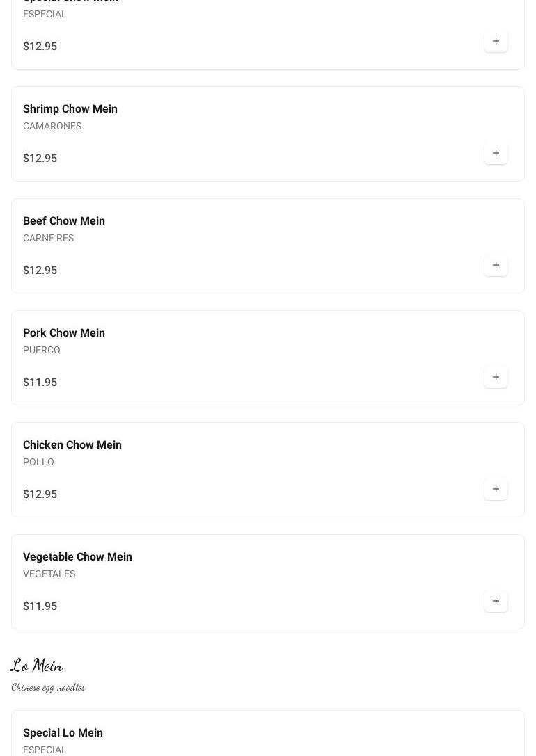Click the $11.95 price of Vegetable Chow Mein
Screen dimensions: 536x756
click(x=40, y=606)
